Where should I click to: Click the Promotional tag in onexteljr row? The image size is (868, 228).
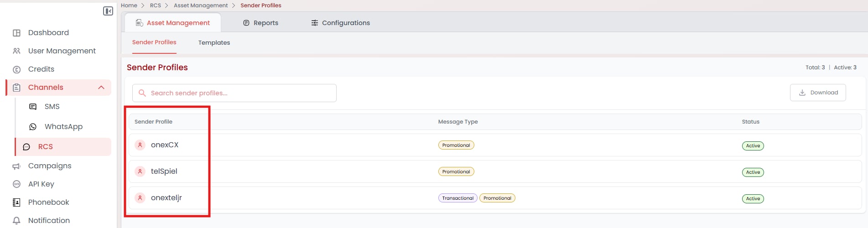[497, 198]
